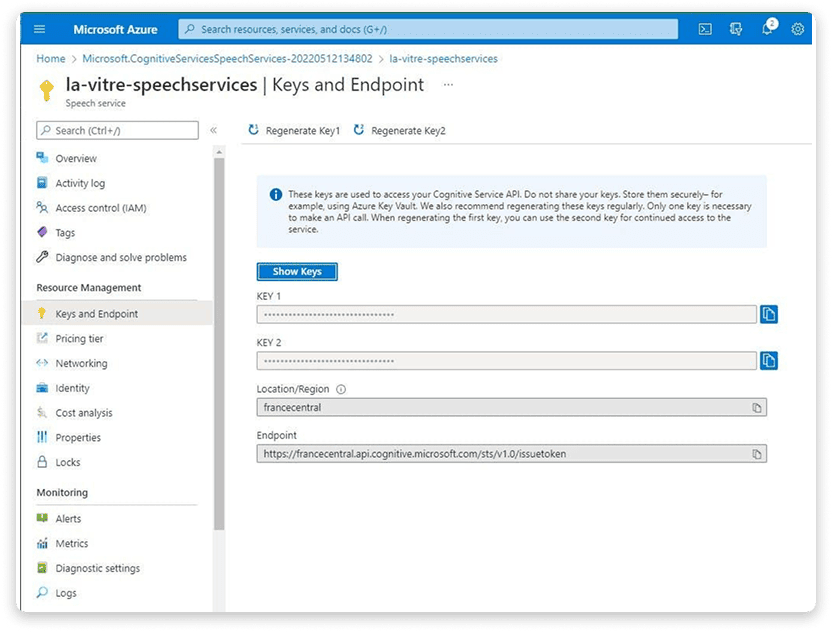The height and width of the screenshot is (632, 832).
Task: Focus the Search resources, services, and docs box
Action: click(x=428, y=29)
